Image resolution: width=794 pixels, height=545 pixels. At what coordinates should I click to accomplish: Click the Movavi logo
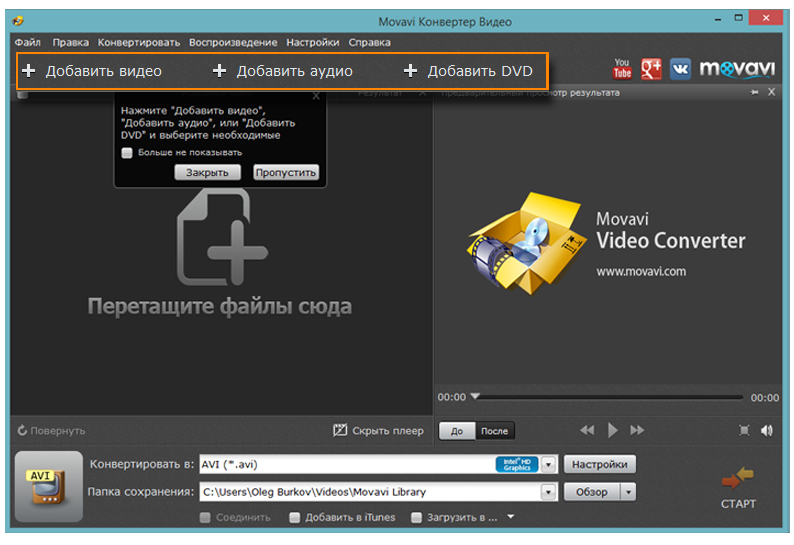pyautogui.click(x=737, y=69)
